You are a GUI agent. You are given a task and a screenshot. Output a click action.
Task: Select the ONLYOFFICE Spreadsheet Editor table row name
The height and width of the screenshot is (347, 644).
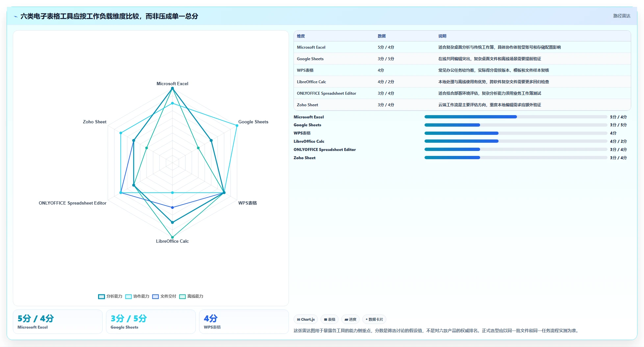(326, 93)
